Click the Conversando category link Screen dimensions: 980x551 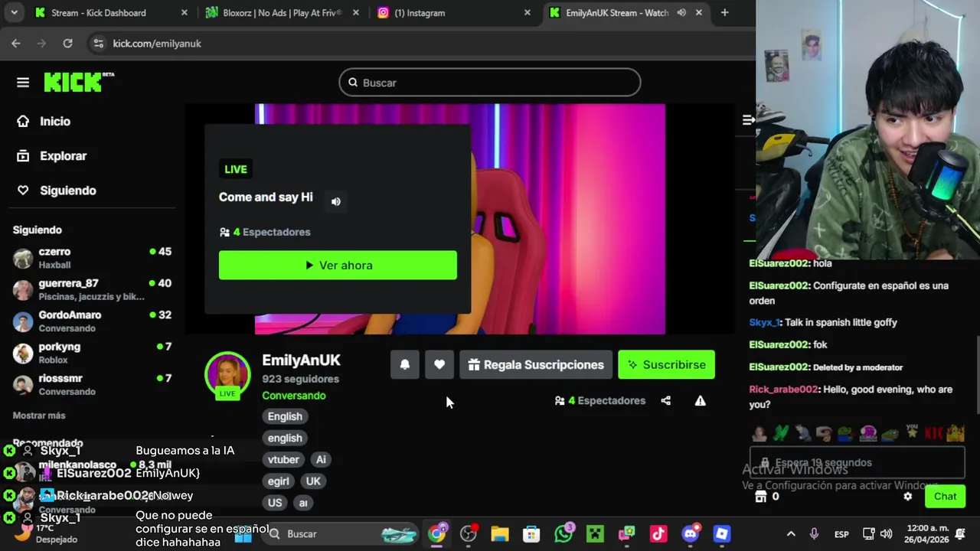click(294, 396)
